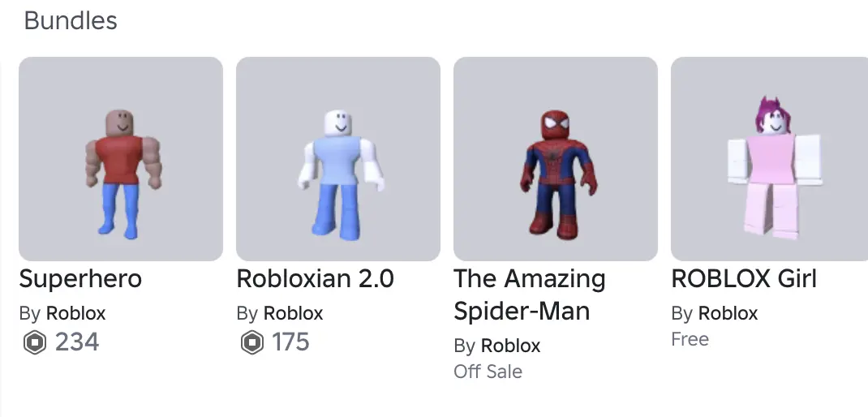The image size is (868, 417).
Task: Click the Bundles section heading
Action: pos(71,21)
